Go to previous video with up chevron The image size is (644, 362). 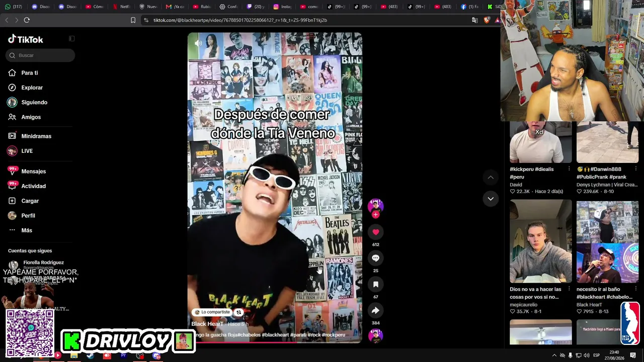pyautogui.click(x=491, y=177)
